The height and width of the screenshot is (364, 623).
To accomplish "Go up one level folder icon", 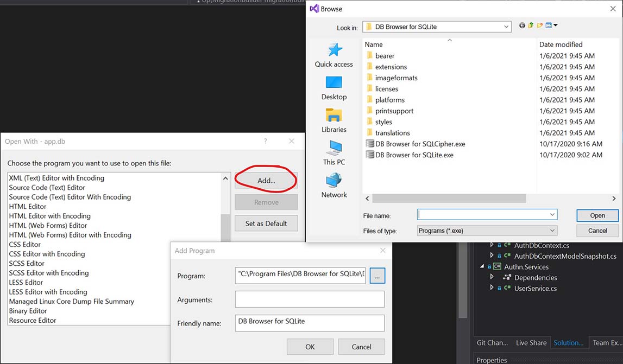I will 531,25.
